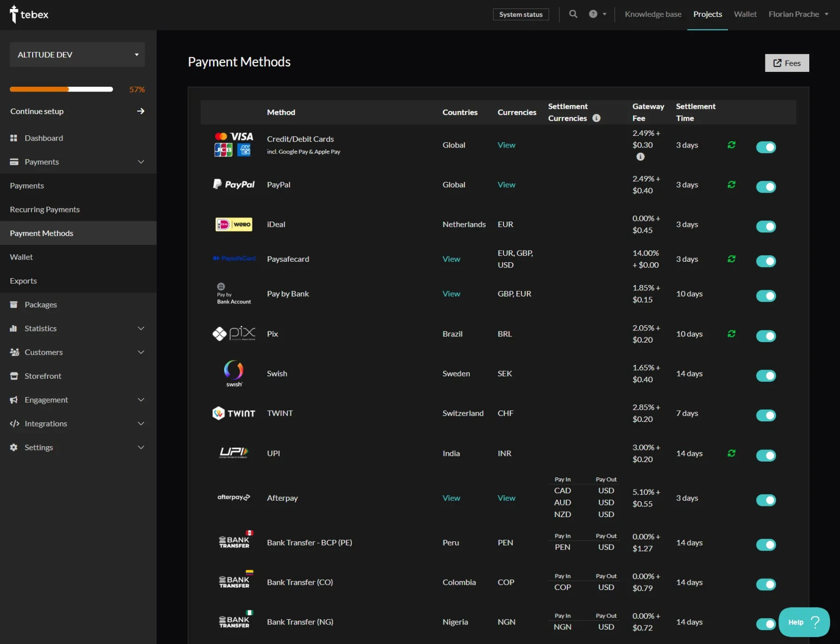Click the System status button
Screen dimensions: 840x644
[x=521, y=14]
